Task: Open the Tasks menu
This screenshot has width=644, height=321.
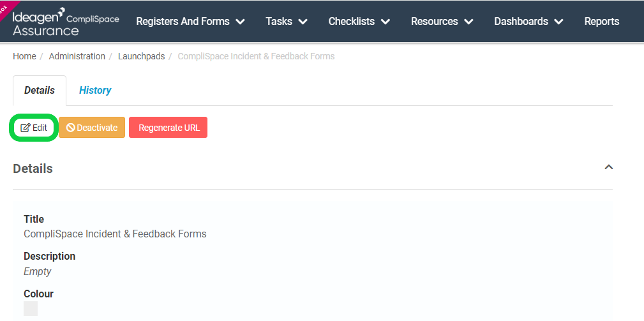Action: (287, 21)
